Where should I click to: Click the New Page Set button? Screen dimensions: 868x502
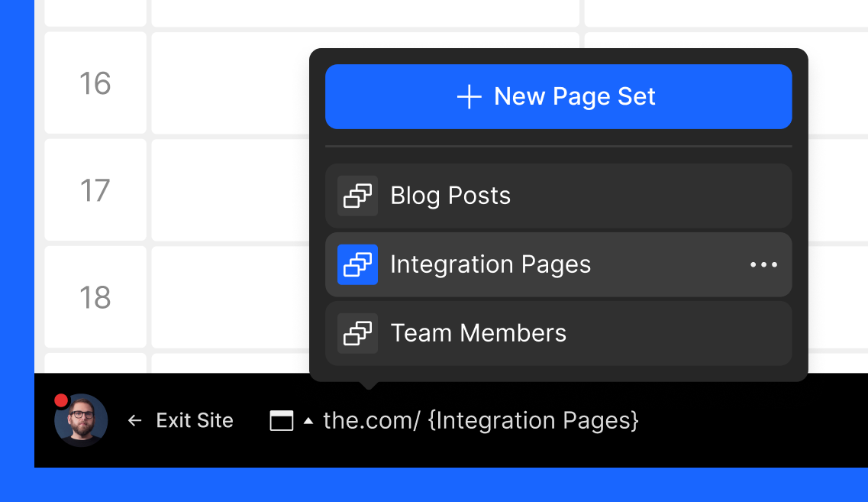coord(559,96)
